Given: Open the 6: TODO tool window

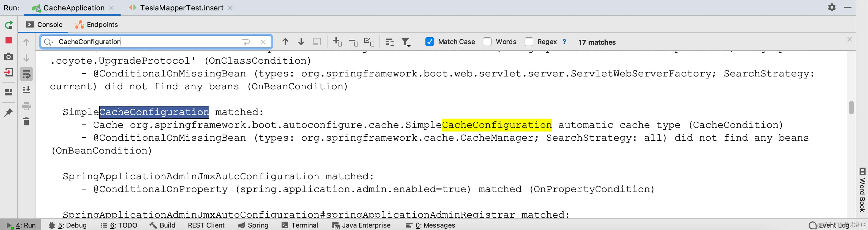Looking at the screenshot, I should 119,225.
